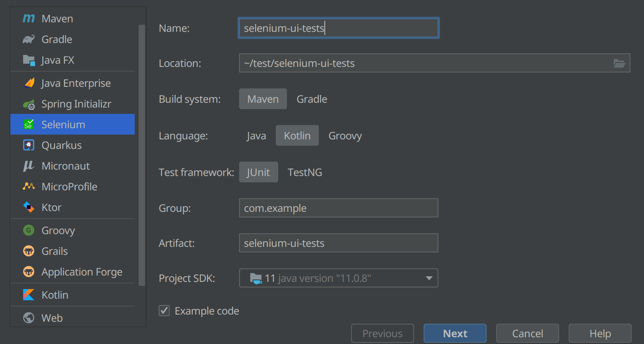This screenshot has width=644, height=344.
Task: Click the Kotlin logo icon in the sidebar
Action: pyautogui.click(x=29, y=295)
